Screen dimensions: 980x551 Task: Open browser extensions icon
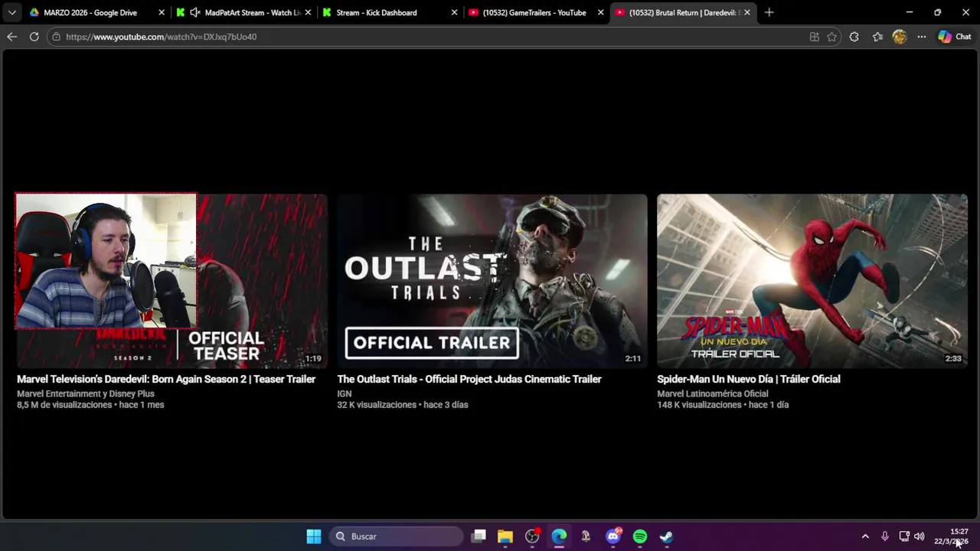pyautogui.click(x=854, y=37)
